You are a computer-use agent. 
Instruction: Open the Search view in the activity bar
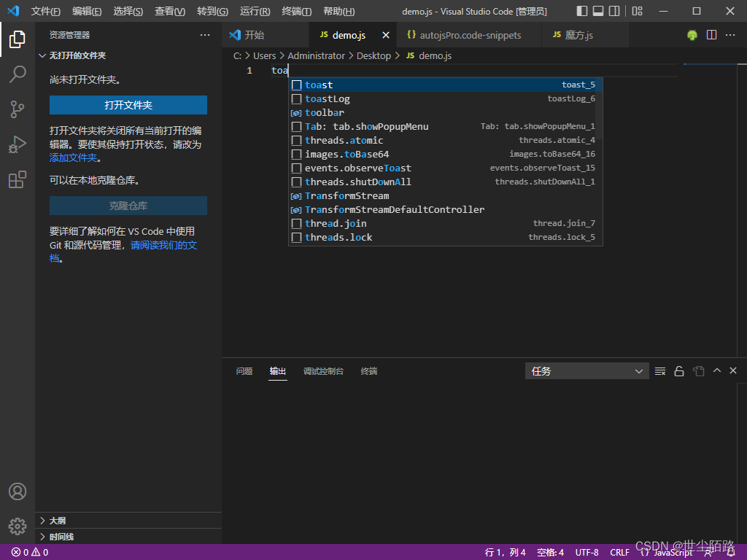coord(18,74)
